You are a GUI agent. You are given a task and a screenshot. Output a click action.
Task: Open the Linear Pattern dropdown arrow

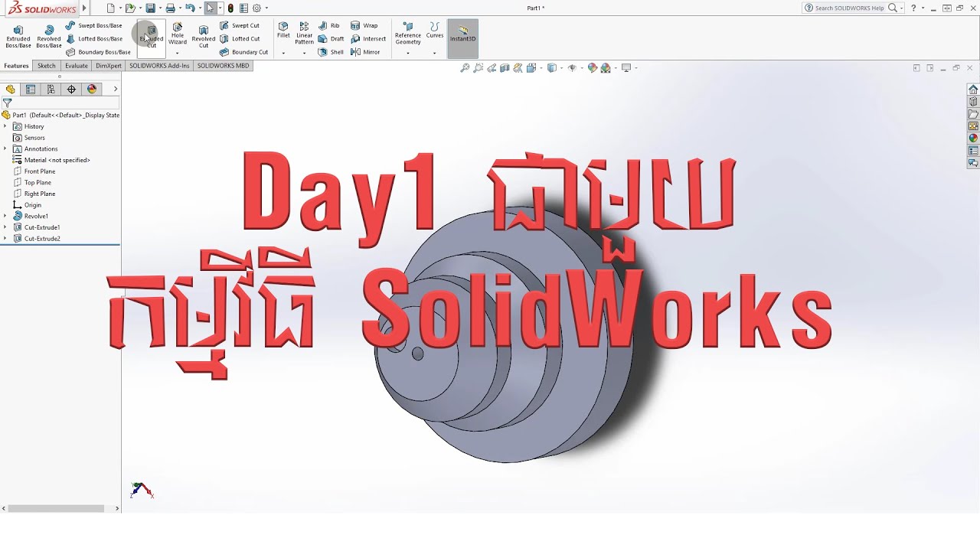[x=305, y=53]
